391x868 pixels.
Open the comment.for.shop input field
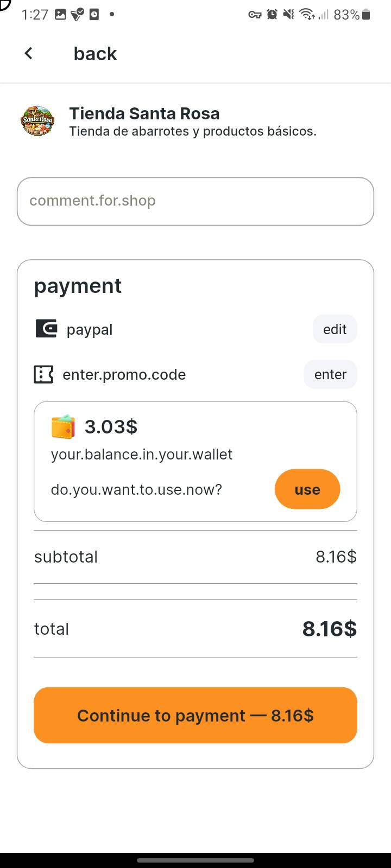tap(195, 201)
